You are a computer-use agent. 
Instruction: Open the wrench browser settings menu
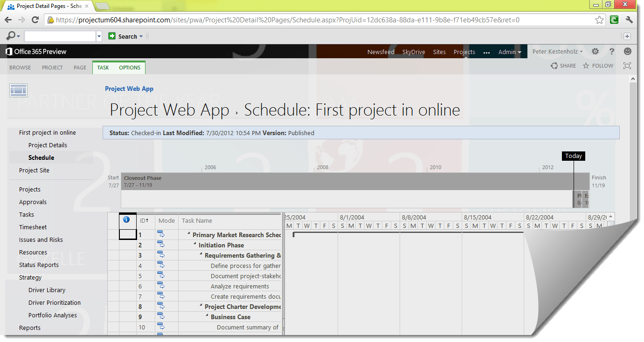coord(629,20)
